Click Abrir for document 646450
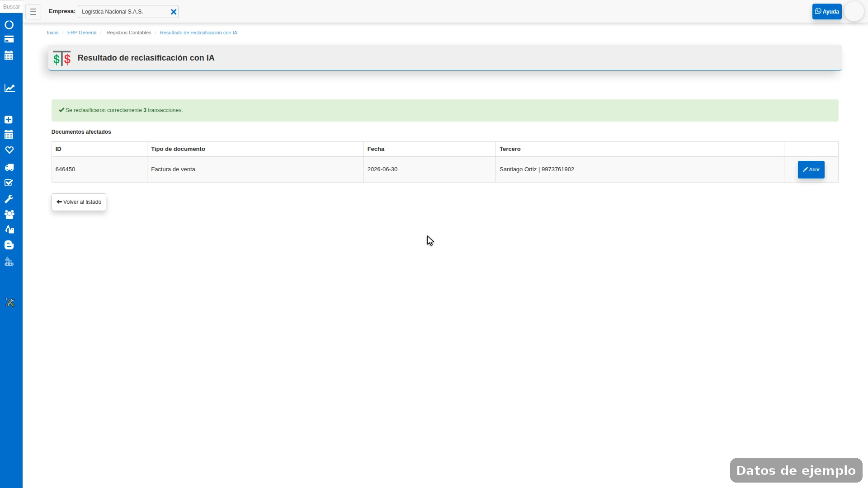This screenshot has height=488, width=868. coord(811,169)
